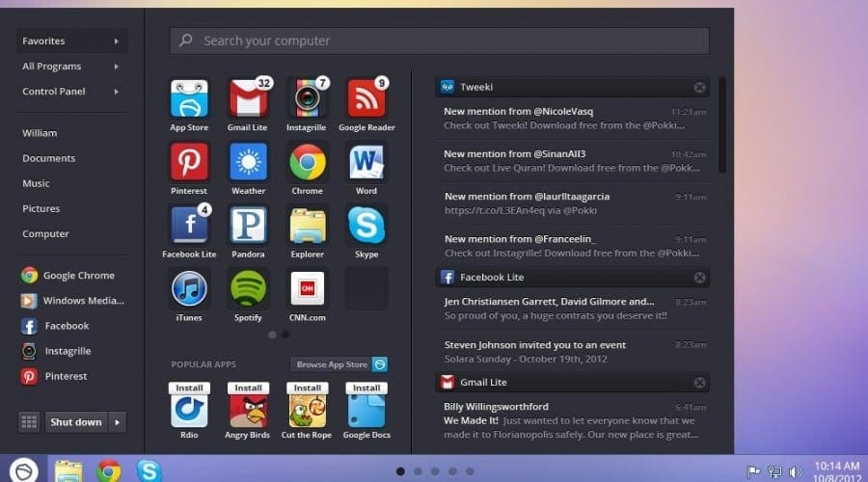Open the Explorer app tile
The height and width of the screenshot is (482, 868).
(307, 226)
